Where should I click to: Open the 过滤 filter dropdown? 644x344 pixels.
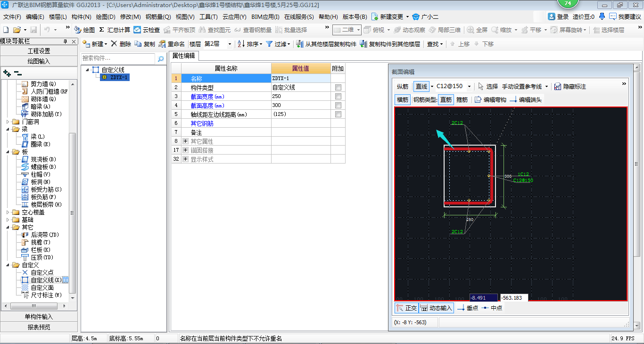[x=289, y=44]
